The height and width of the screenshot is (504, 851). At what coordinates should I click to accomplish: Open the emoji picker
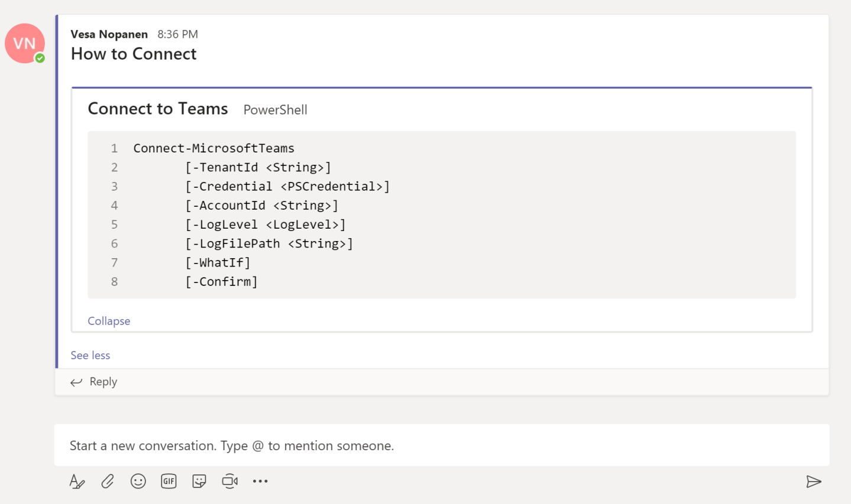138,482
